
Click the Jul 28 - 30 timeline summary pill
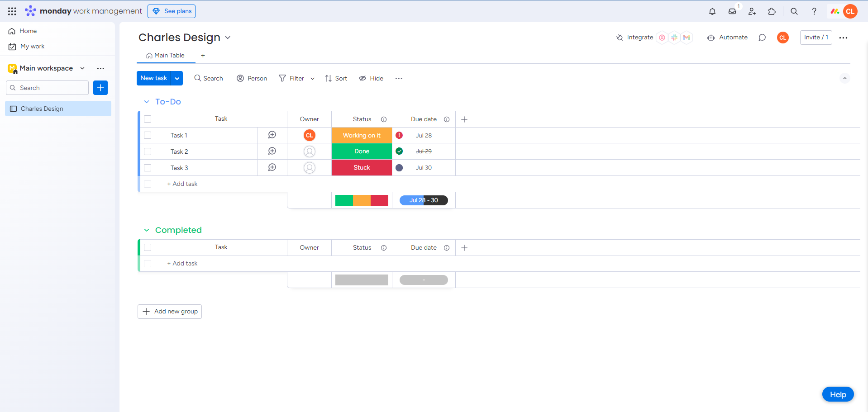(424, 200)
